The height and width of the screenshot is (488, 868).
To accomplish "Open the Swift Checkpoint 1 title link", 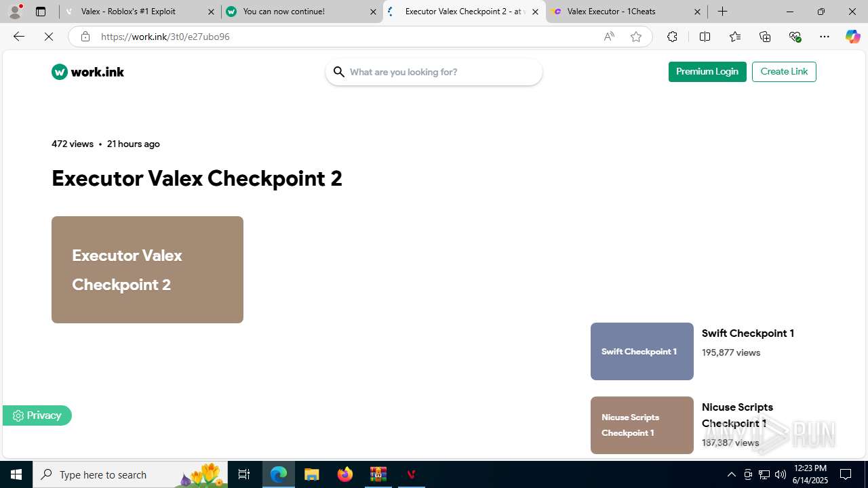I will [x=748, y=333].
